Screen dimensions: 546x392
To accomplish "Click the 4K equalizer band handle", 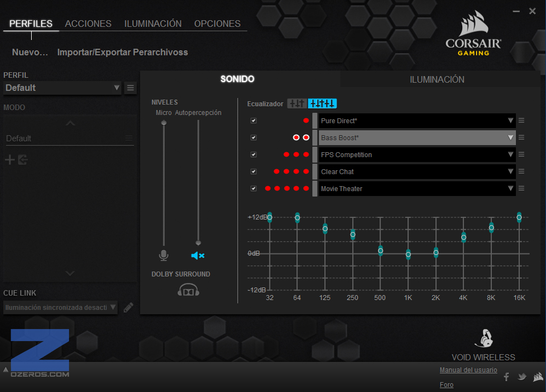I will (463, 238).
